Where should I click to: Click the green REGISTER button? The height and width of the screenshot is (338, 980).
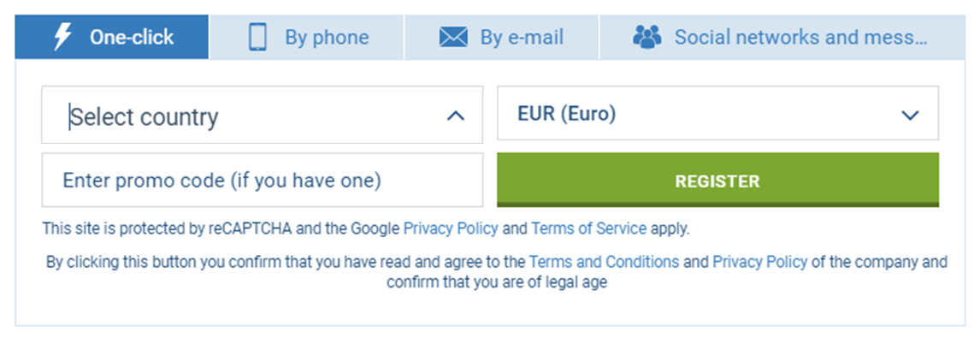tap(717, 180)
